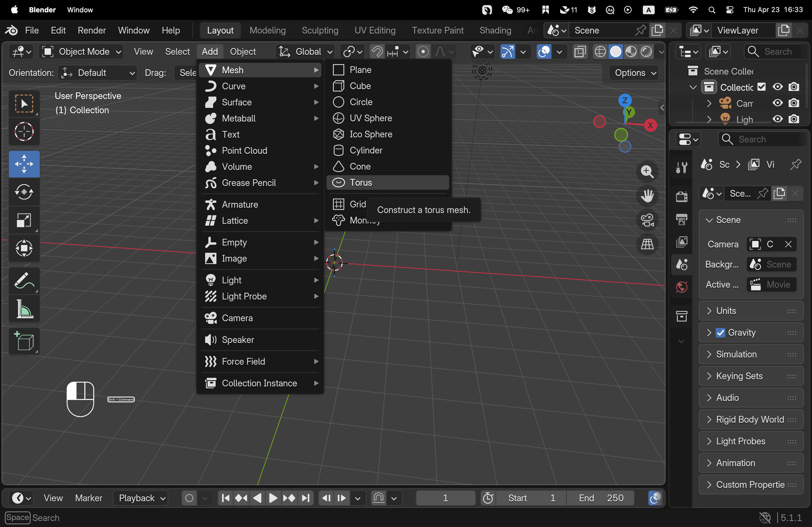Switch to the Modeling workspace tab

click(267, 31)
